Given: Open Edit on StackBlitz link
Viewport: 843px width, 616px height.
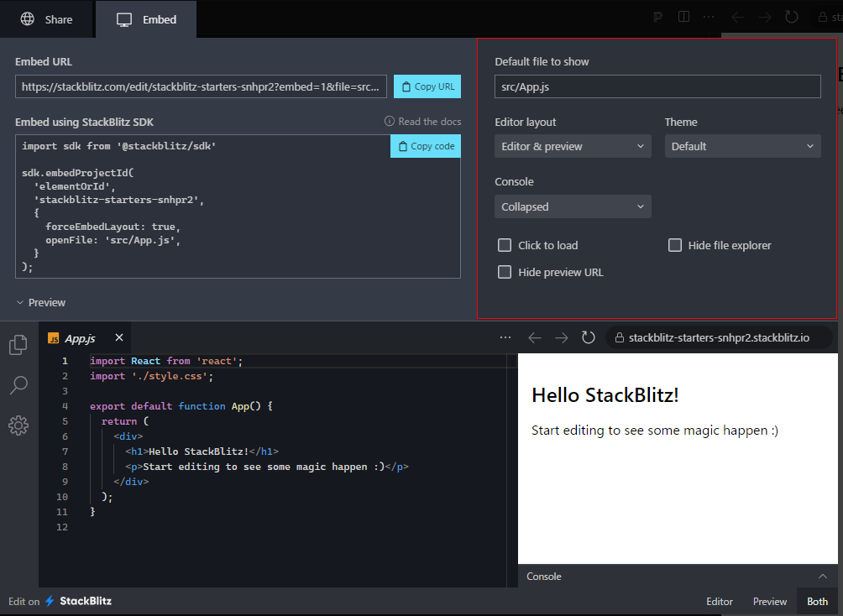Looking at the screenshot, I should click(x=60, y=601).
